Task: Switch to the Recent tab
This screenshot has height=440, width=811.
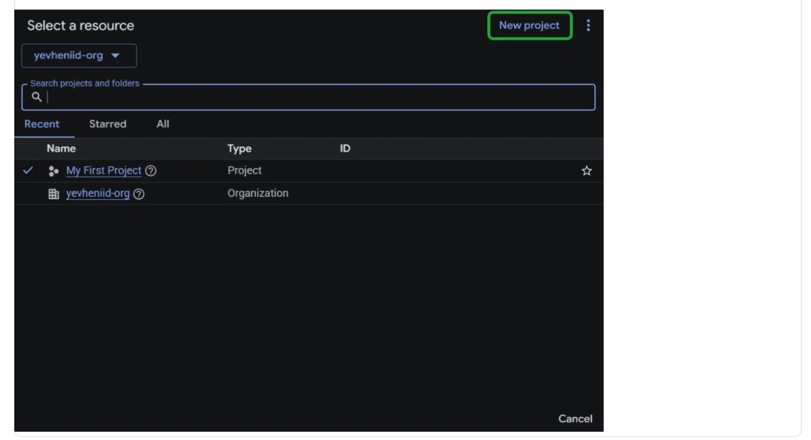Action: pos(42,124)
